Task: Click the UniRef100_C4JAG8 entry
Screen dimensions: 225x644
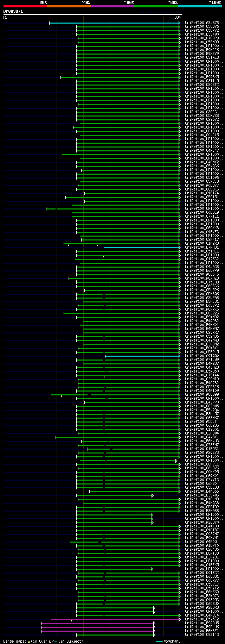Action: click(202, 267)
